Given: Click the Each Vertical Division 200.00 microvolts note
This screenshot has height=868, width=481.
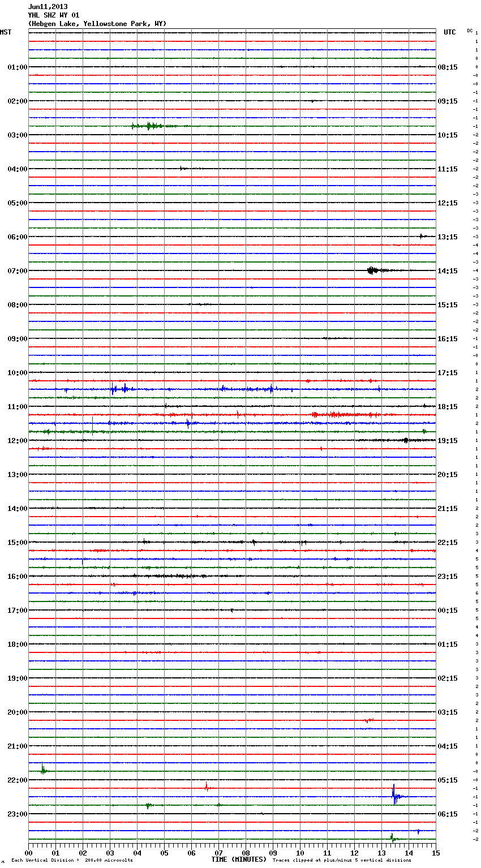Looking at the screenshot, I should point(72,861).
